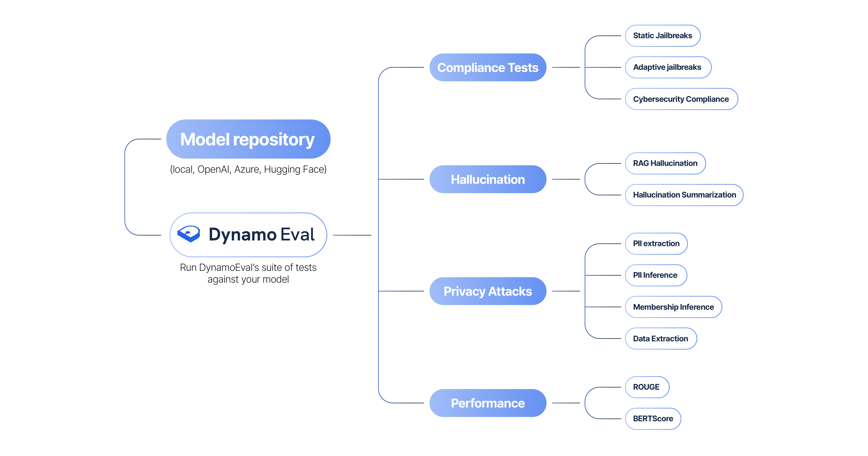Choose PII Inference attack
The image size is (868, 456).
656,275
